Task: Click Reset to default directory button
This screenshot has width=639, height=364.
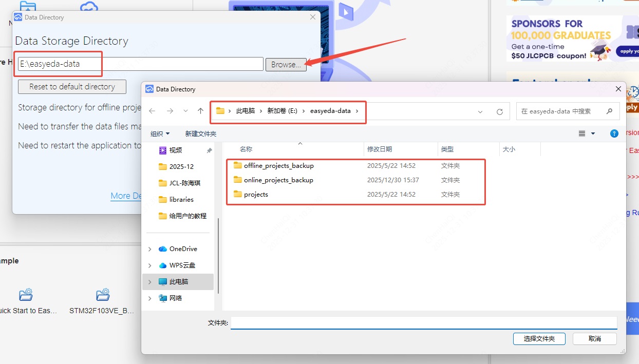Action: click(72, 87)
